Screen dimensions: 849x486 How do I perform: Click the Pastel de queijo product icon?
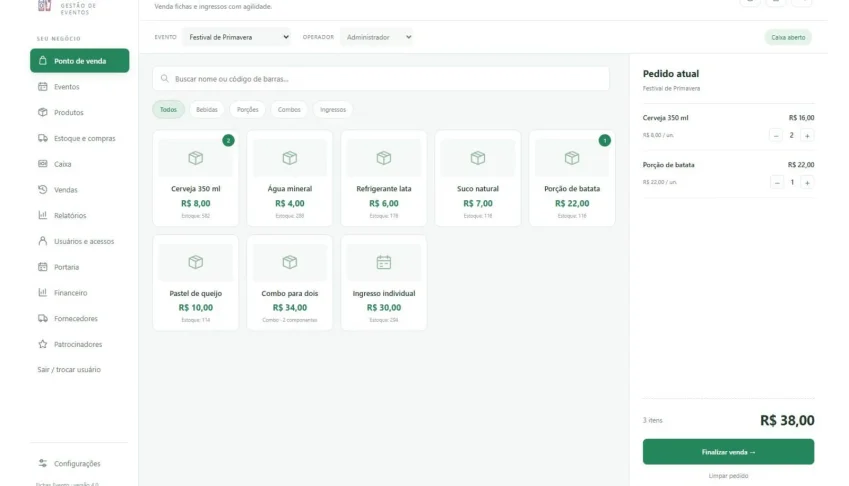click(x=195, y=262)
